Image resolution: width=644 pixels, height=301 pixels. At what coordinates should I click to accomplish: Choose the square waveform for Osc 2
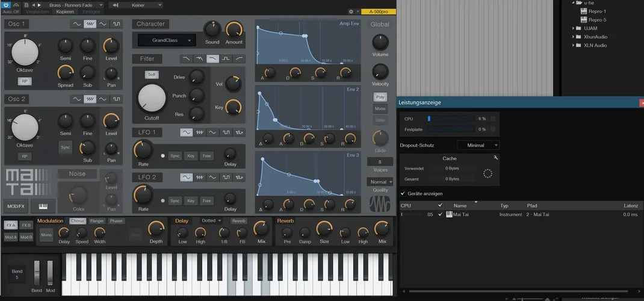pyautogui.click(x=117, y=99)
